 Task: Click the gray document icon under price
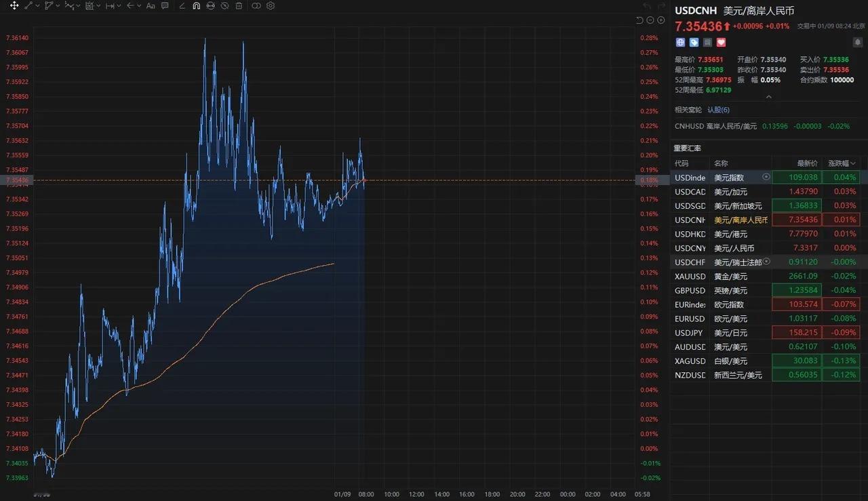[707, 42]
